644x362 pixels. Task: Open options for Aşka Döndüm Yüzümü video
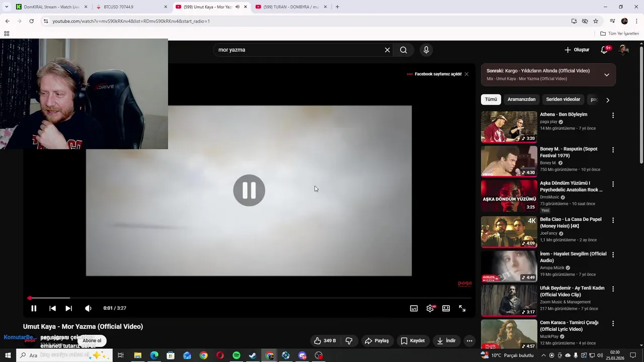pyautogui.click(x=613, y=184)
